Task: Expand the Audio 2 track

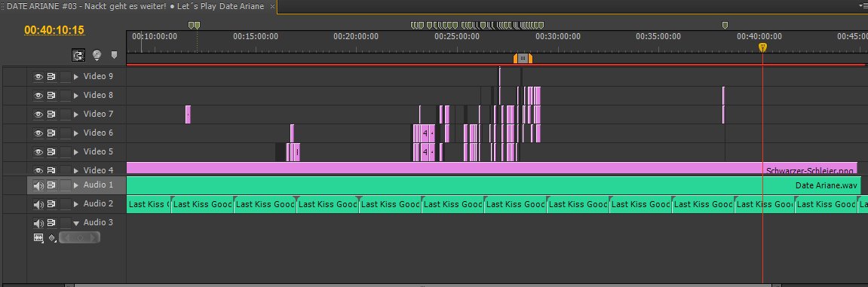Action: click(x=76, y=204)
